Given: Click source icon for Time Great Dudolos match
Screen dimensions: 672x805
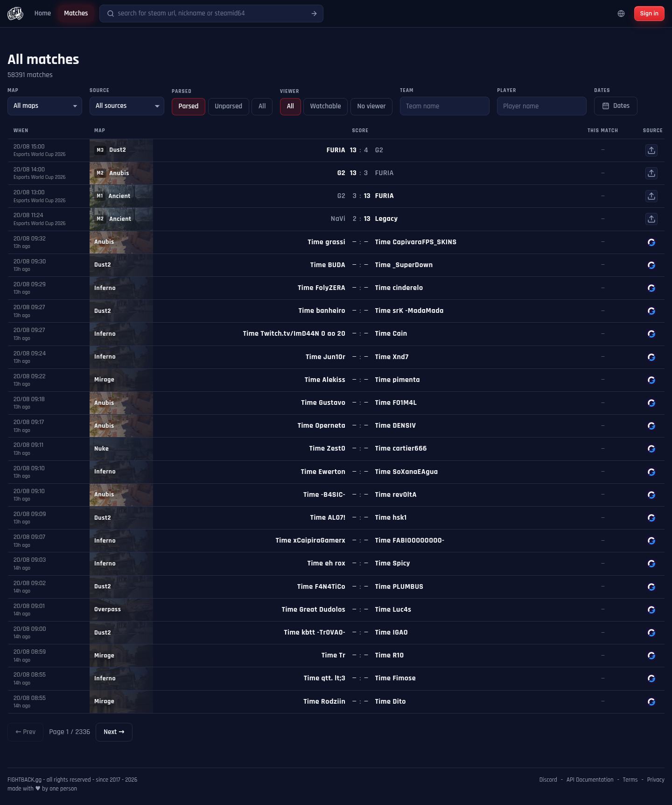Looking at the screenshot, I should 651,610.
